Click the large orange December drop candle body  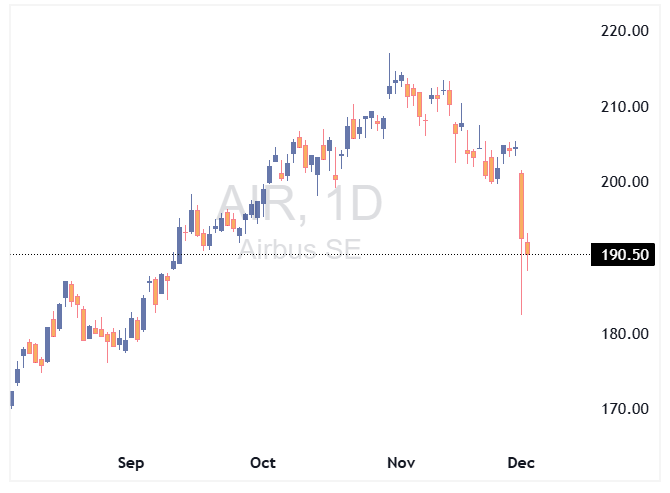522,205
